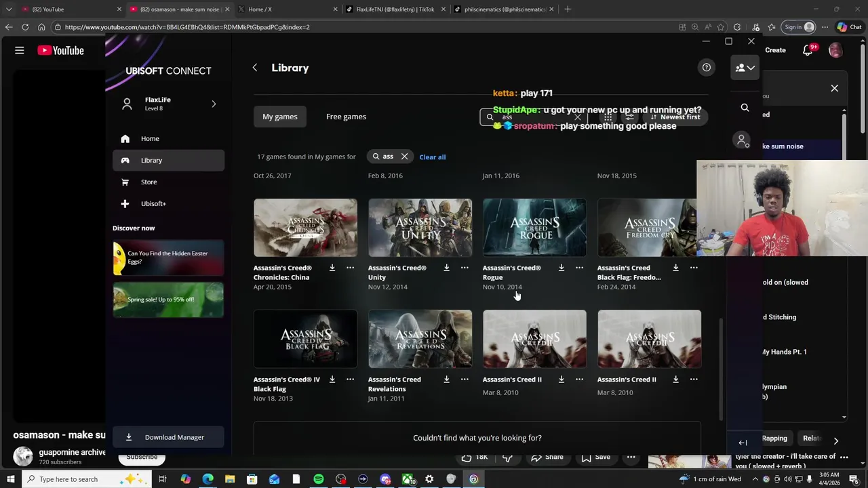Click Clear all filters link
This screenshot has height=488, width=868.
pyautogui.click(x=433, y=157)
